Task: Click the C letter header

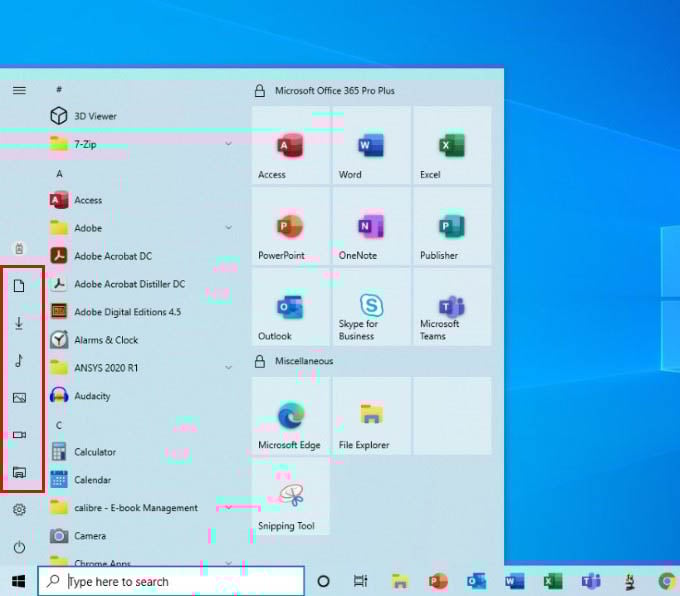Action: coord(59,426)
